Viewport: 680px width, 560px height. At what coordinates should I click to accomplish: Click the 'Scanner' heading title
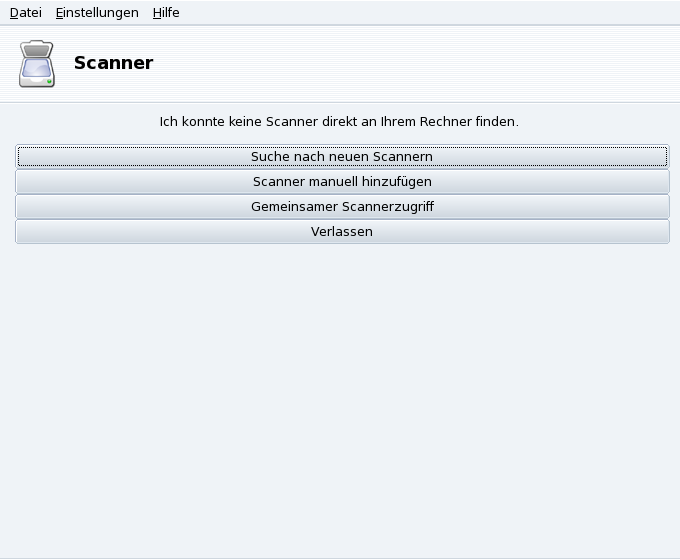point(113,63)
